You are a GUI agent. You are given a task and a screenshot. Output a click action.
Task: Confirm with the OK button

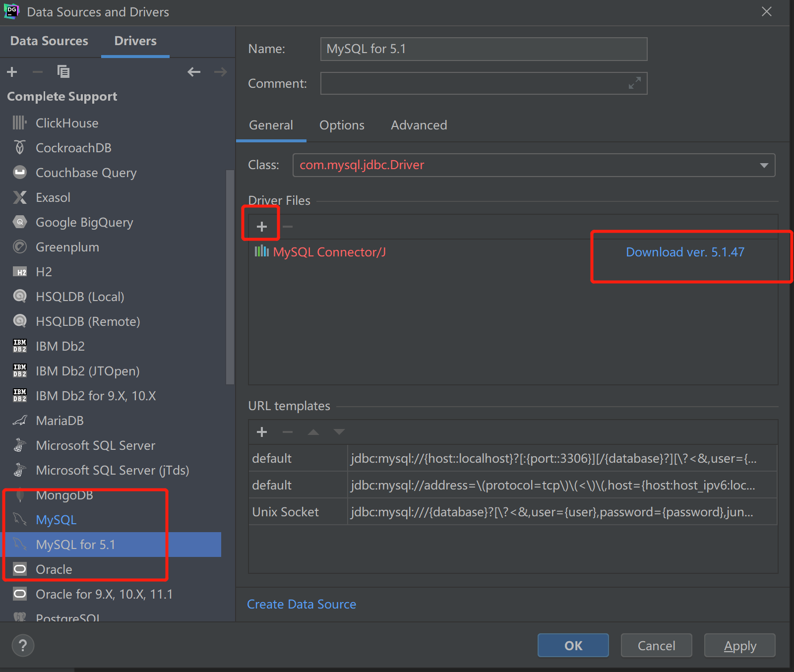[573, 645]
